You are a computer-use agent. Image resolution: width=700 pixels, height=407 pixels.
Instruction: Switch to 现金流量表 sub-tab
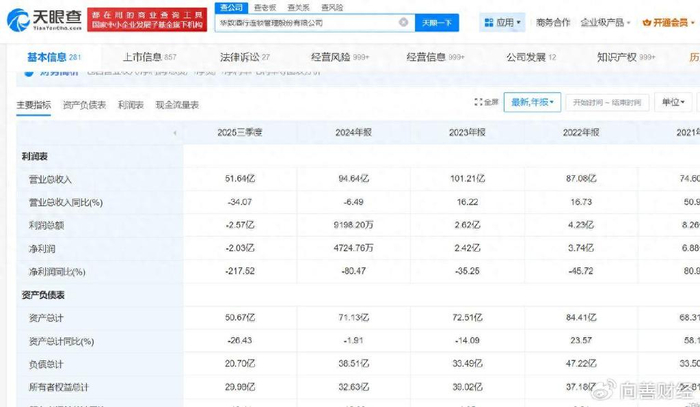(x=177, y=105)
